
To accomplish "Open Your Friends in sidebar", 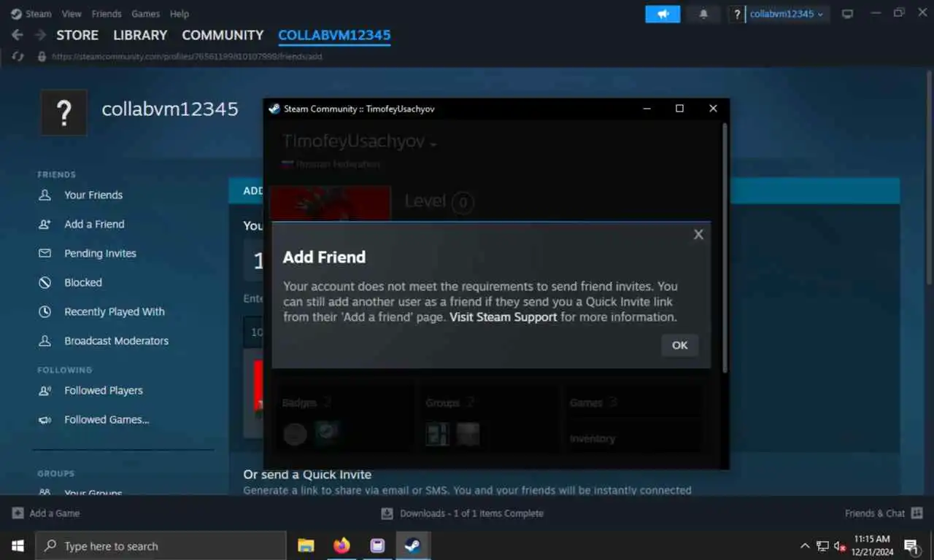I will pyautogui.click(x=93, y=195).
